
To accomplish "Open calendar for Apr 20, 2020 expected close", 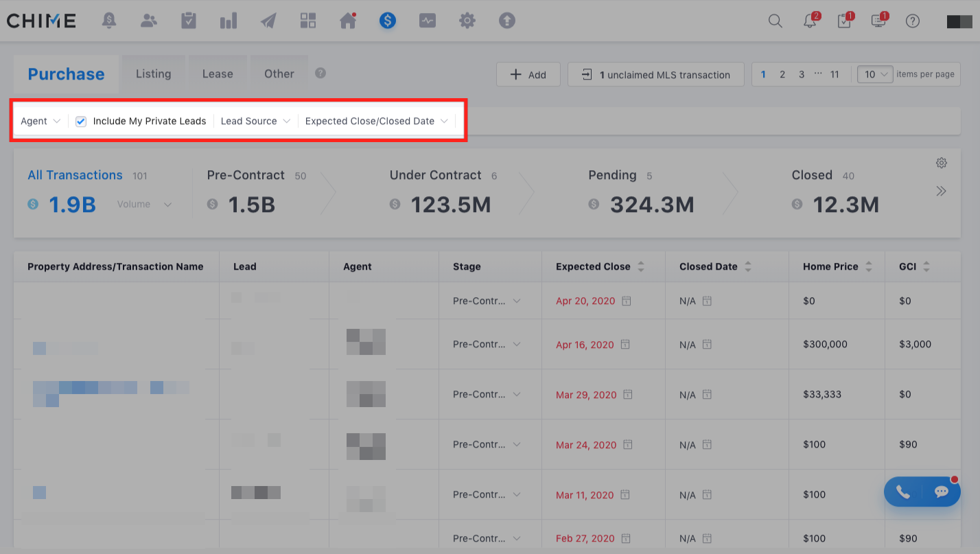I will (x=627, y=301).
